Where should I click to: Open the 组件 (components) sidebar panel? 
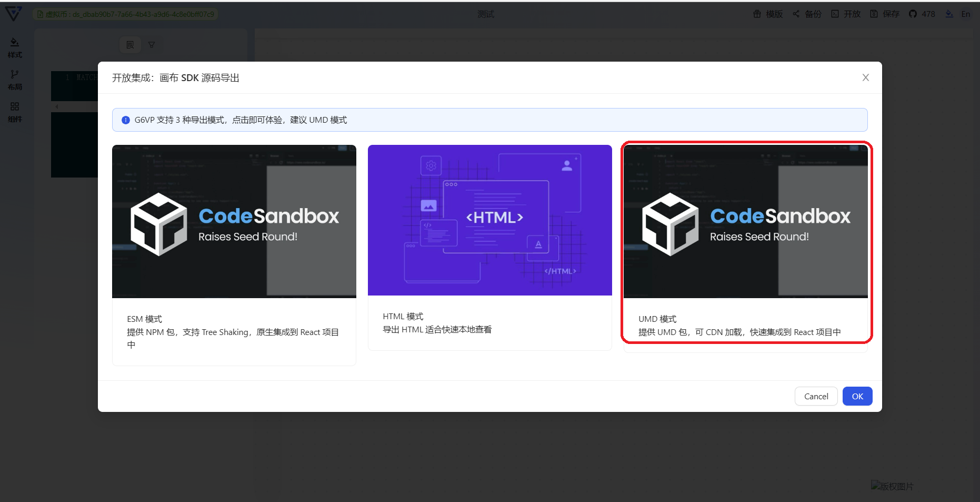coord(15,112)
